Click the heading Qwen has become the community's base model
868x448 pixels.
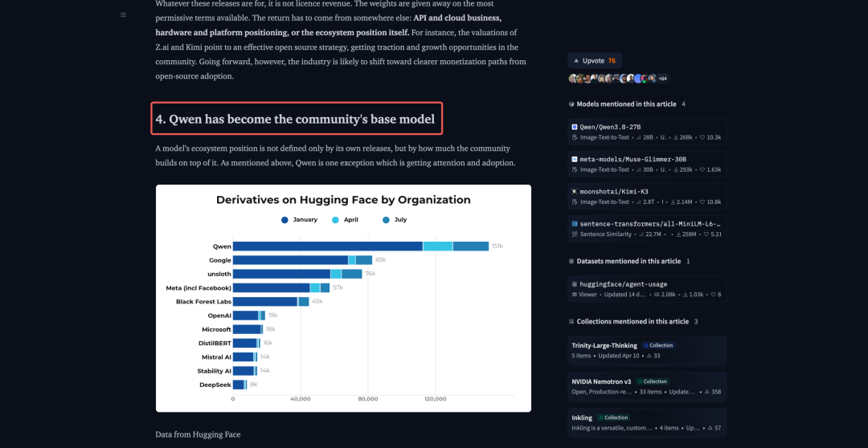coord(295,119)
